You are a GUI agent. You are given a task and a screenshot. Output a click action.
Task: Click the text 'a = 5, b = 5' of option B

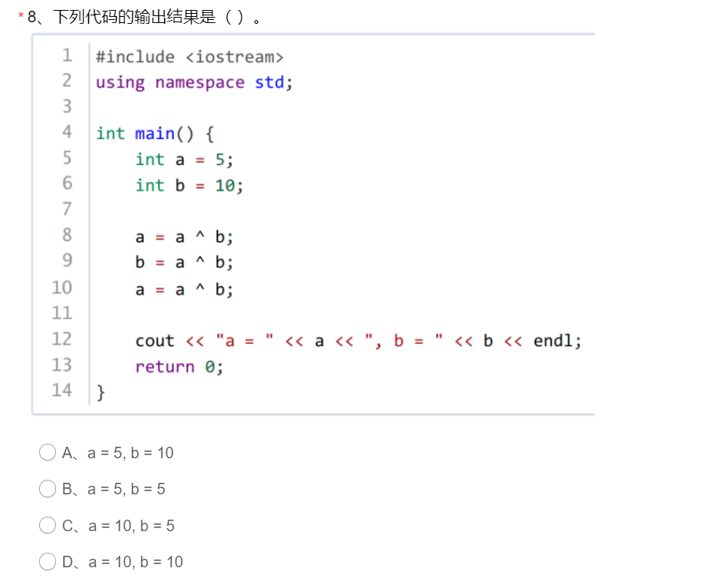126,489
